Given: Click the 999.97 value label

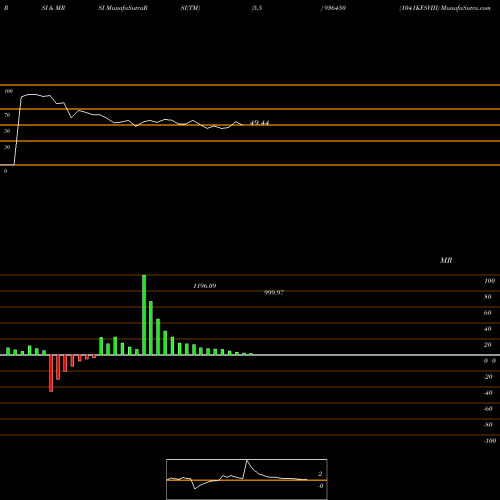Looking at the screenshot, I should point(274,292).
